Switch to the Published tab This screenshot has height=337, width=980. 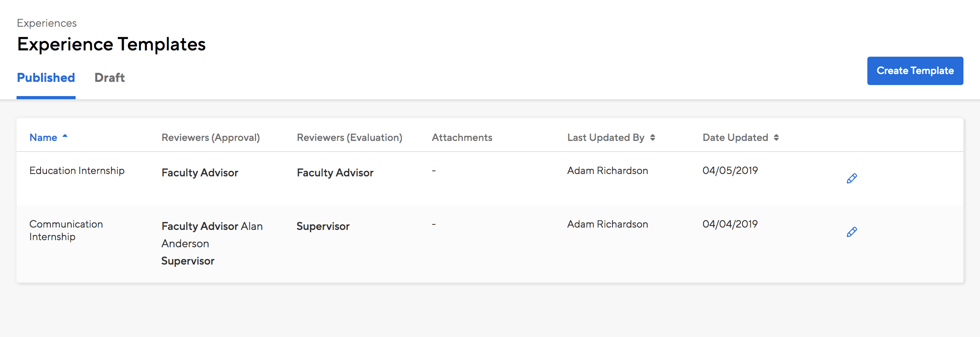pyautogui.click(x=46, y=78)
